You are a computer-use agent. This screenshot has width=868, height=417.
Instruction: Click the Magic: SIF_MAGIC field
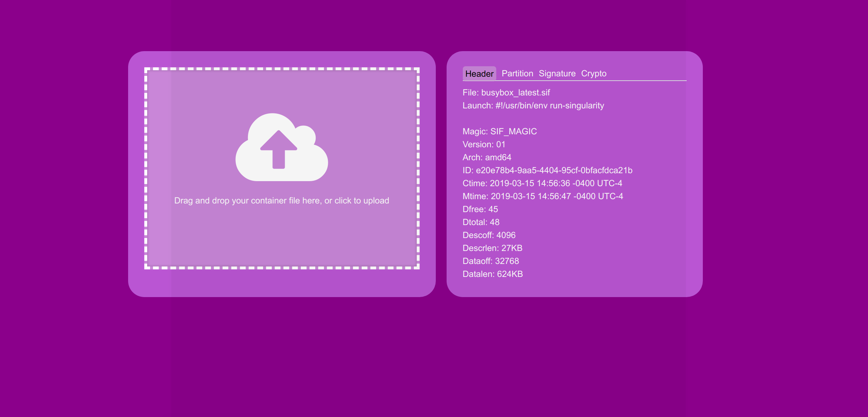[x=499, y=131]
